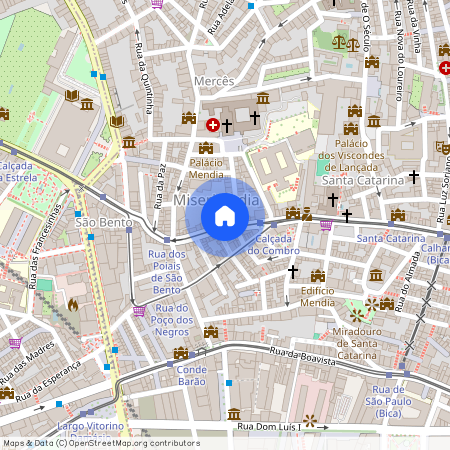Click the museum icon beside Mercês label
Viewport: 450px width, 450px height.
pos(263,98)
